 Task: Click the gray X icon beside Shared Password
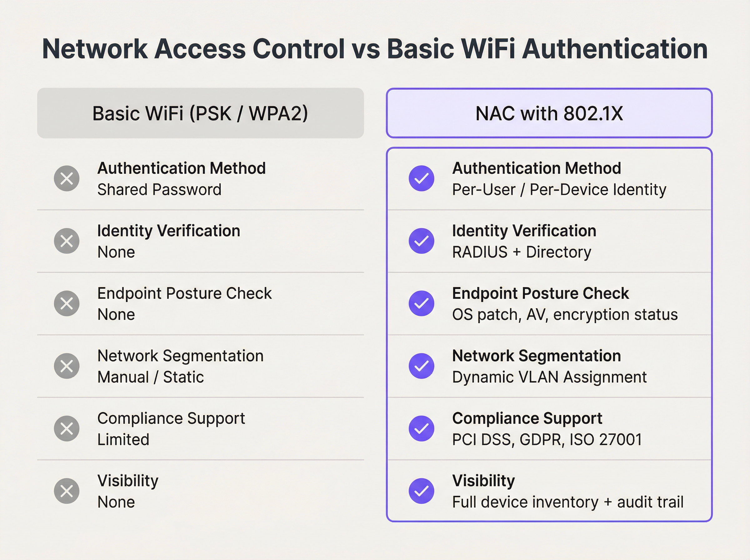point(67,178)
